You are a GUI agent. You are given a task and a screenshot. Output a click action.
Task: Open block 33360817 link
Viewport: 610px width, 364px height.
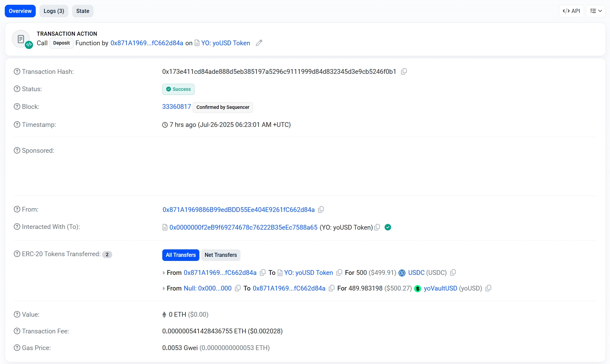[x=176, y=106]
